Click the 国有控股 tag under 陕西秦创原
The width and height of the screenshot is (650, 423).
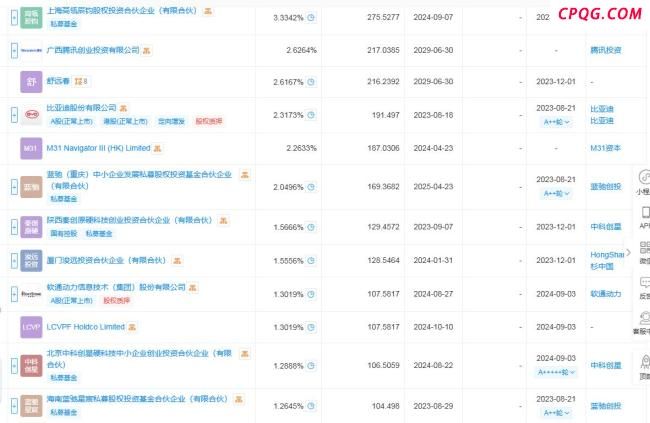point(64,233)
